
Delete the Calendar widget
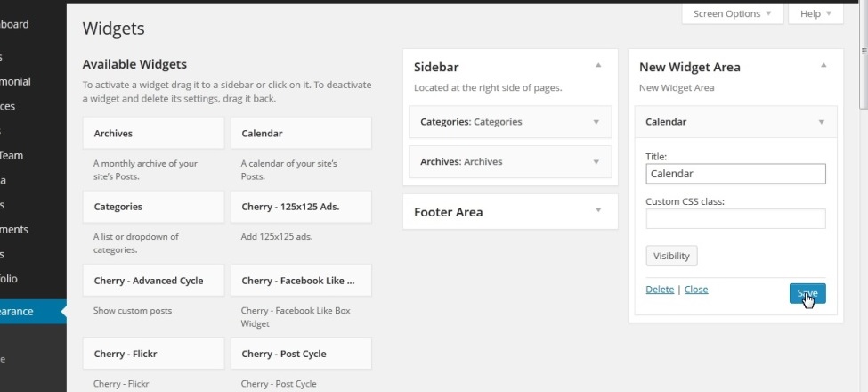point(660,290)
